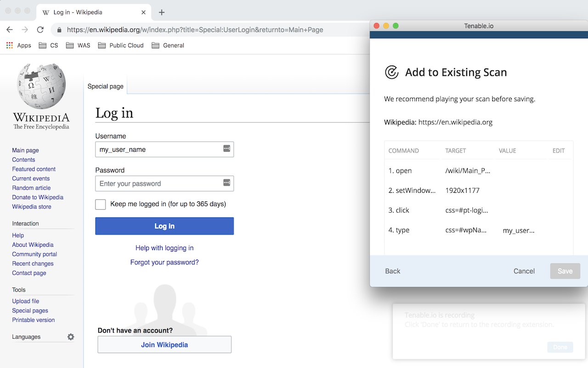The height and width of the screenshot is (368, 588).
Task: Click the 1920x1177 target value
Action: [462, 190]
